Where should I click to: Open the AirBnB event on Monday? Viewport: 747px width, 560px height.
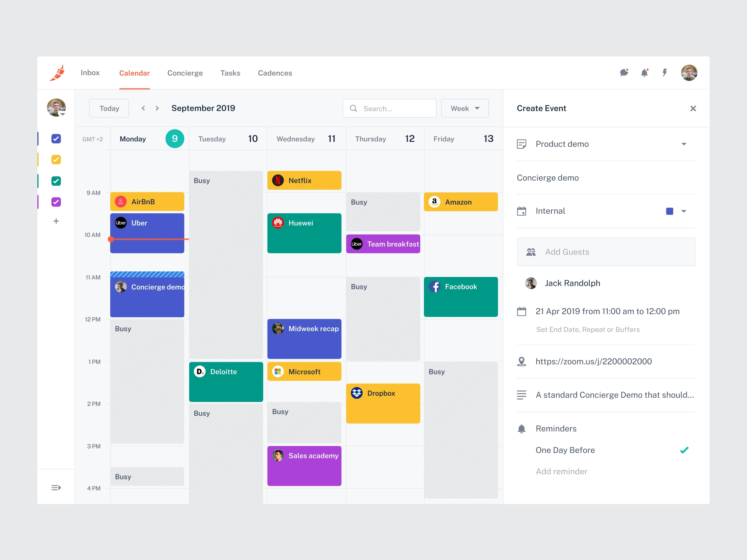click(x=147, y=202)
